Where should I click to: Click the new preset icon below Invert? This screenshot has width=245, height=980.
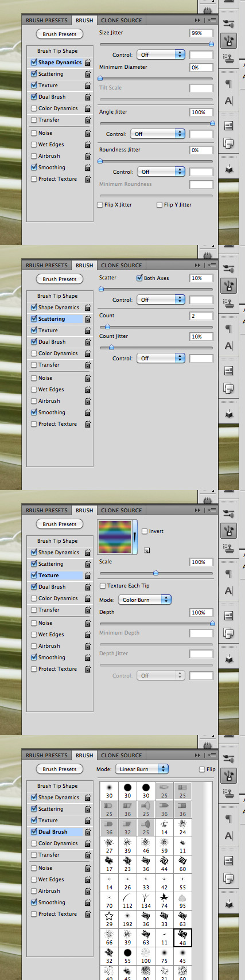point(147,550)
